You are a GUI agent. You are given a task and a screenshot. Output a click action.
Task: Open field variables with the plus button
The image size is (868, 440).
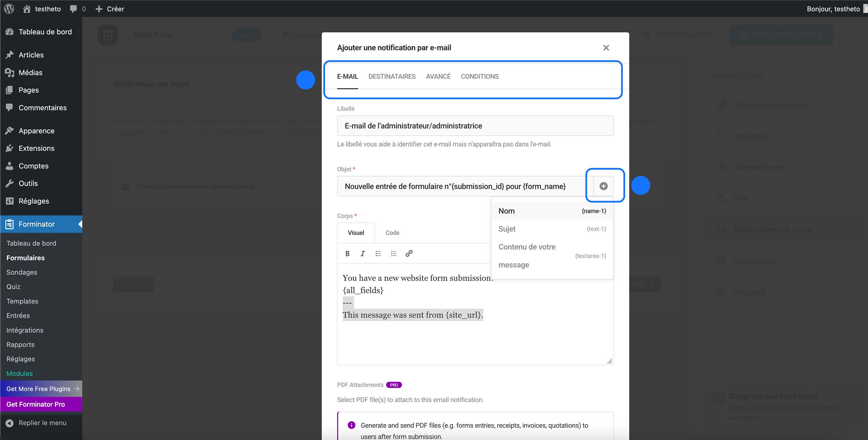coord(603,186)
